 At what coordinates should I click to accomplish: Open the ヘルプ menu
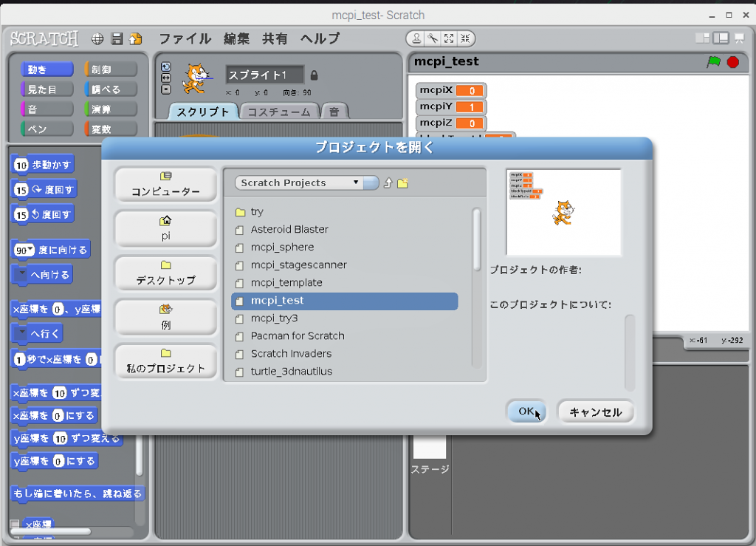pos(320,38)
